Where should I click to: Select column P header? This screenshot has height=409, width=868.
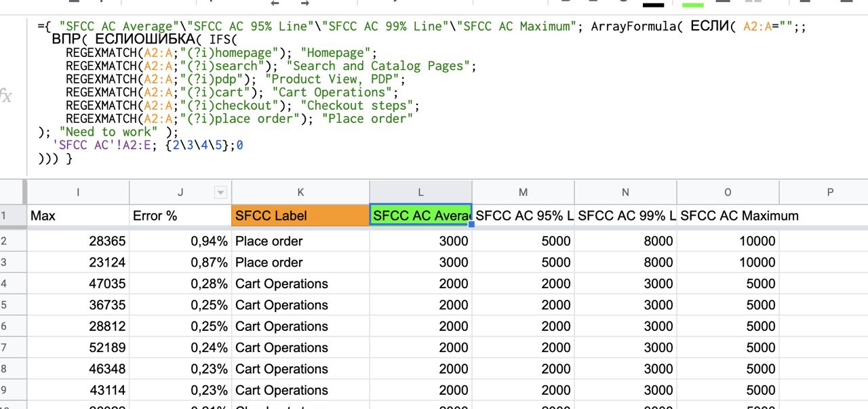[830, 193]
